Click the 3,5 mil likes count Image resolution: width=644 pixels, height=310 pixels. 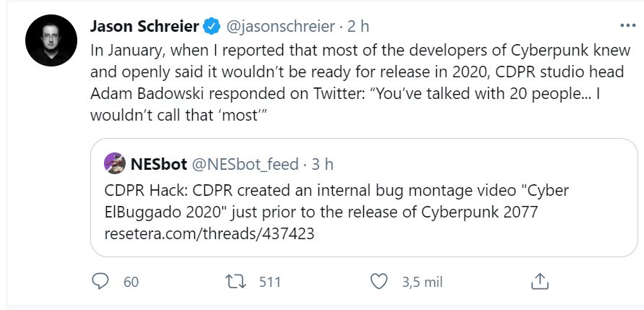(x=422, y=282)
